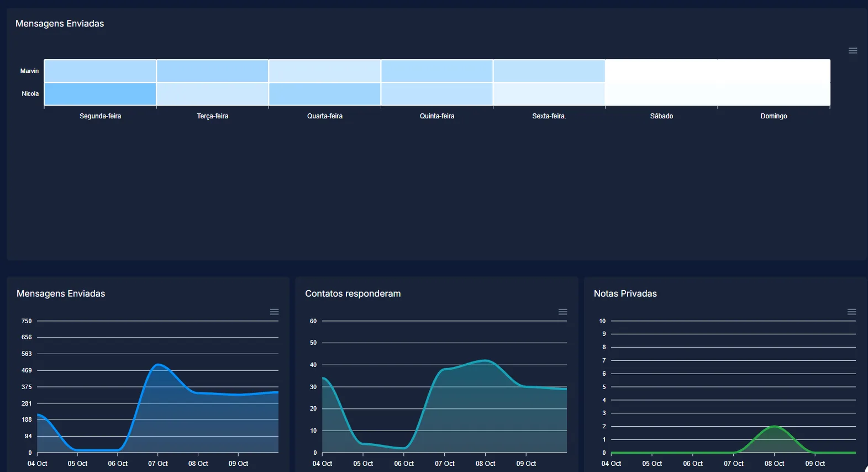This screenshot has width=868, height=472.
Task: Click the 375 y-axis value
Action: pos(27,387)
